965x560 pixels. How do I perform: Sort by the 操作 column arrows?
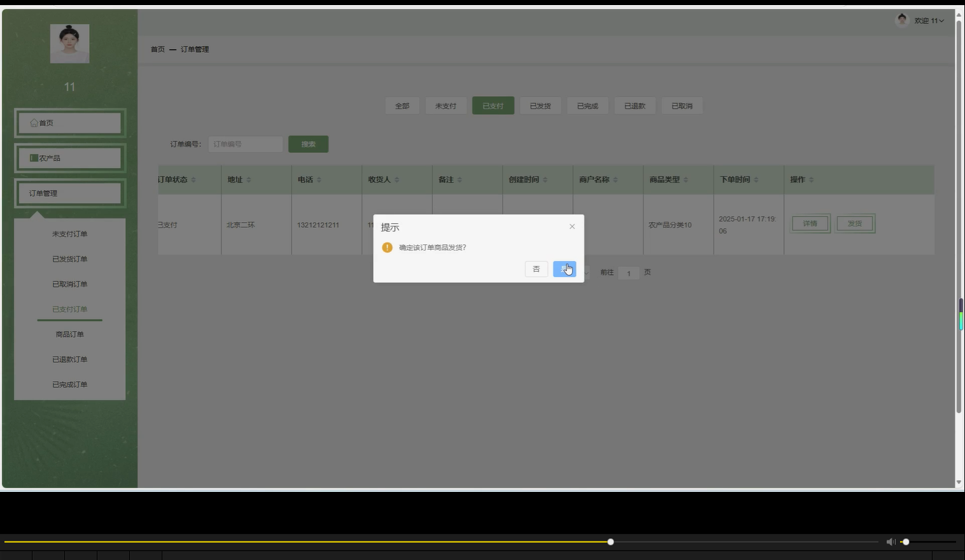[x=811, y=180]
